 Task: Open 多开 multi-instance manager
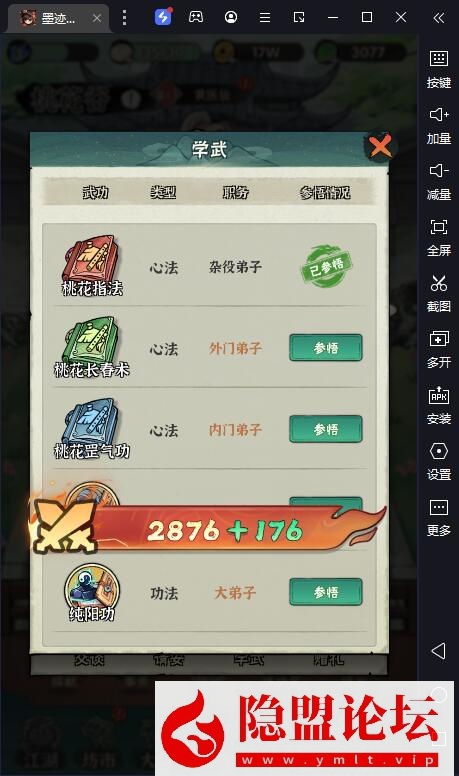click(x=439, y=349)
